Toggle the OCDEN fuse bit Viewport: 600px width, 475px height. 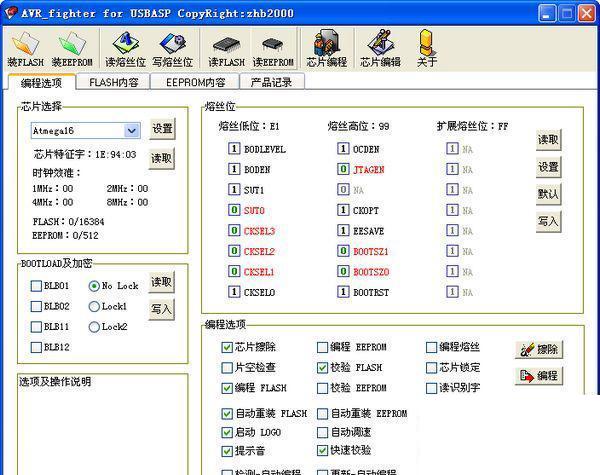tap(343, 149)
